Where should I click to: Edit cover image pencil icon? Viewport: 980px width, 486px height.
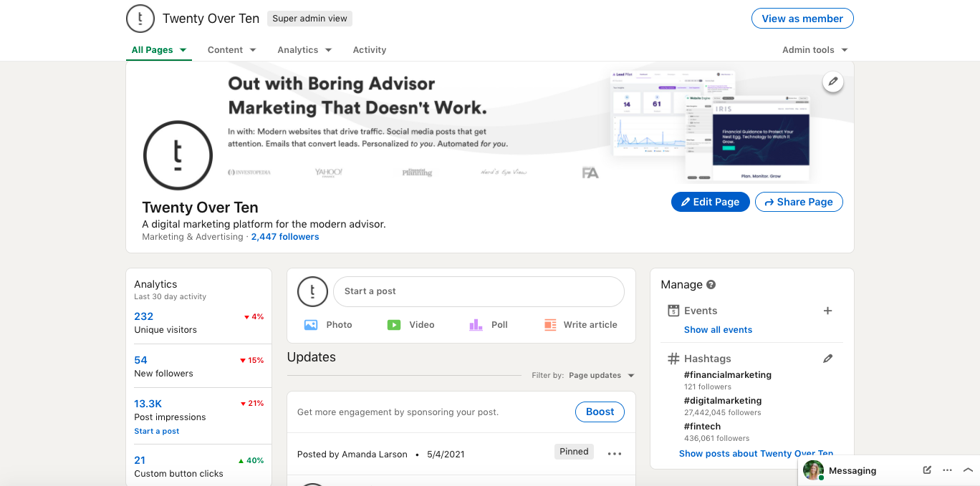832,82
